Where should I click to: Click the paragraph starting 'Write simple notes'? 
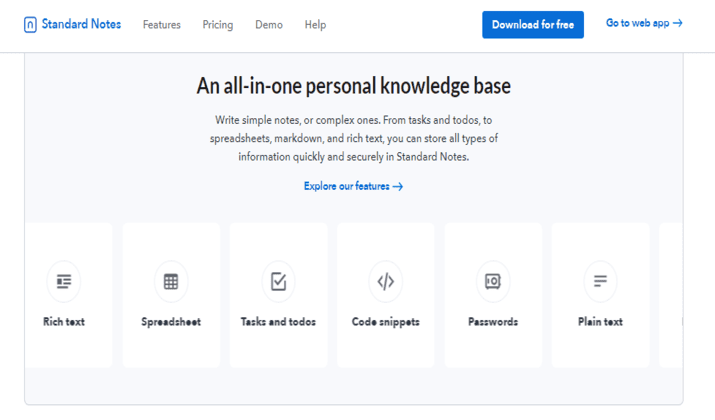[353, 138]
